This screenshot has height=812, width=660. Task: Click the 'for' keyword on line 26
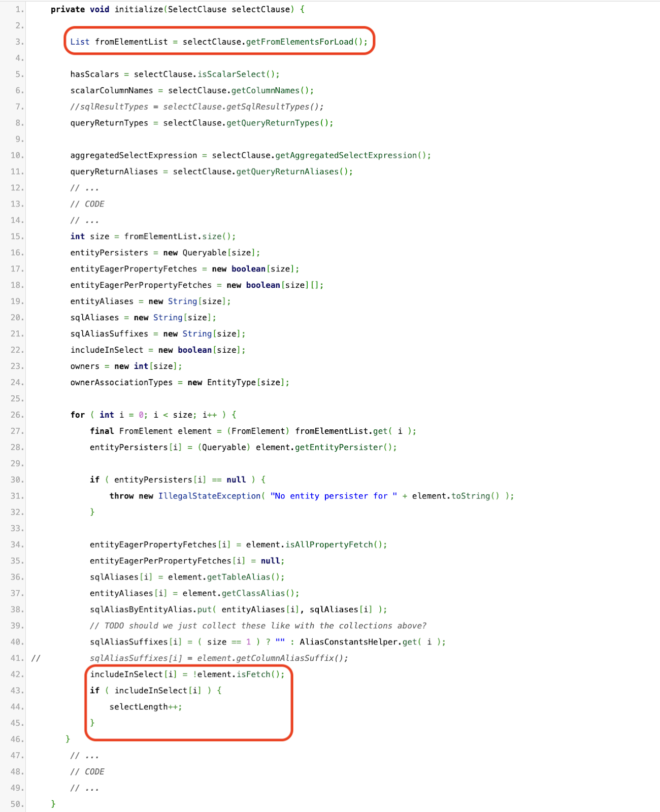(x=77, y=415)
